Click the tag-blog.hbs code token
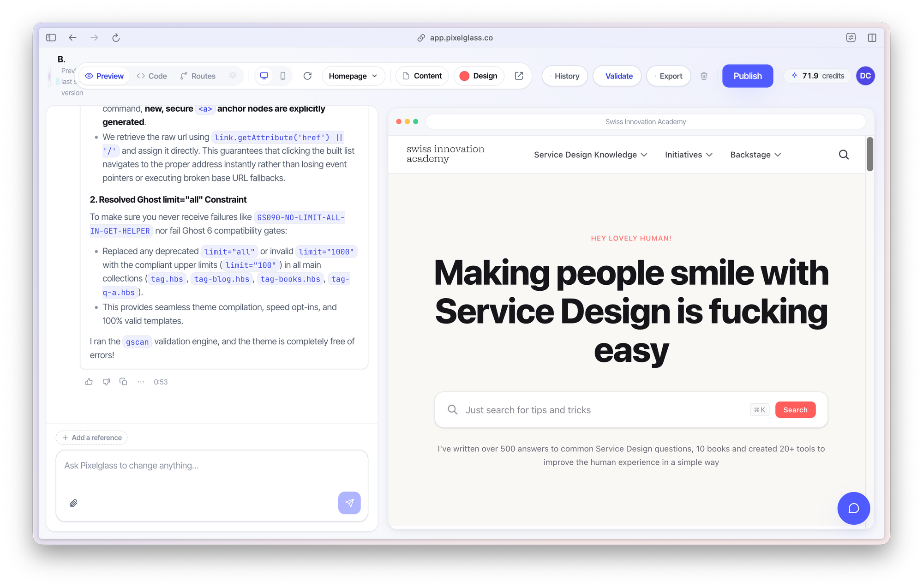923x588 pixels. pos(222,279)
